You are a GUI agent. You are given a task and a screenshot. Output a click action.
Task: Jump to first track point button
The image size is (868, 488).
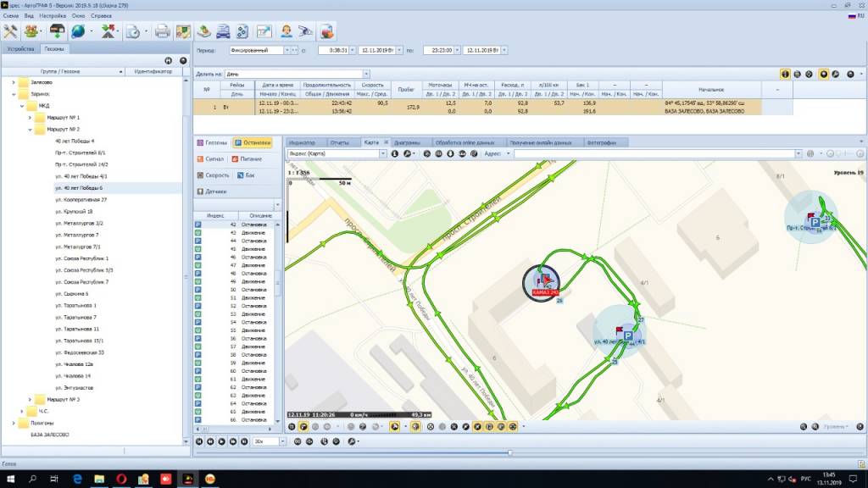point(199,441)
